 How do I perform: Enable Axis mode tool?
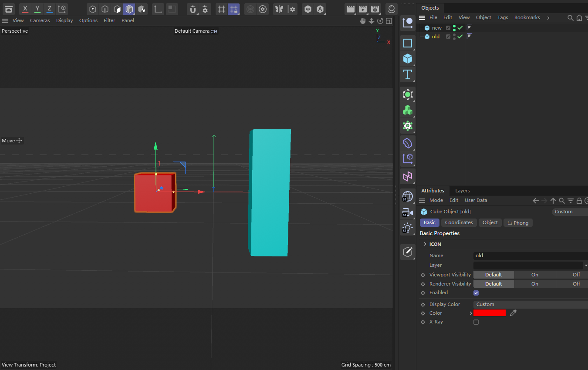point(158,9)
